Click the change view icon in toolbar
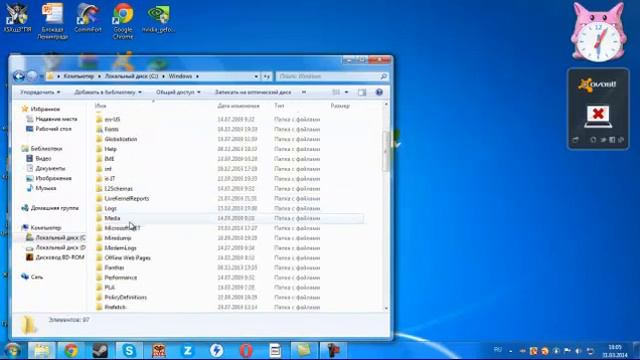640x360 pixels. point(336,92)
